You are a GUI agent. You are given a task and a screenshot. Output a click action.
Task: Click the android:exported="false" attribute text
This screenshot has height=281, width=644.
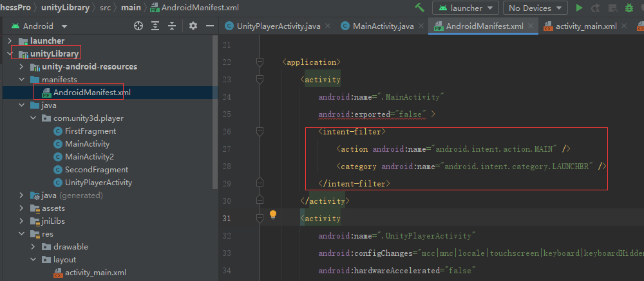(x=373, y=114)
